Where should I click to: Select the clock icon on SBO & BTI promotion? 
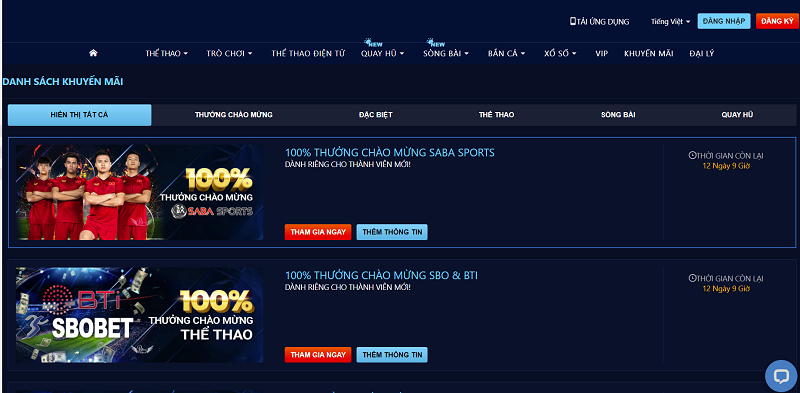tap(692, 278)
